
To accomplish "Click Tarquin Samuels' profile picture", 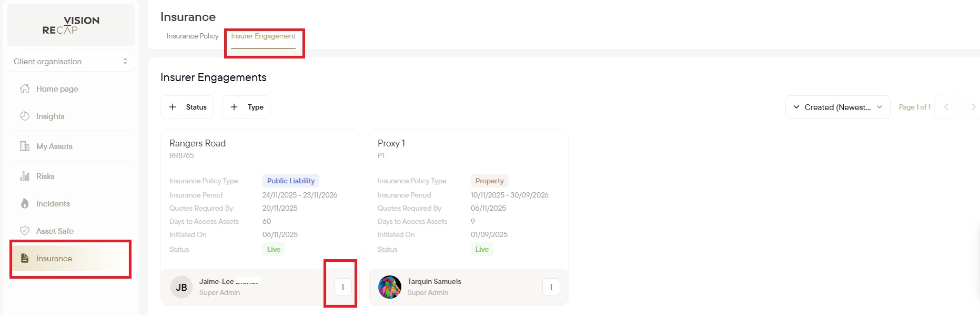I will tap(390, 287).
